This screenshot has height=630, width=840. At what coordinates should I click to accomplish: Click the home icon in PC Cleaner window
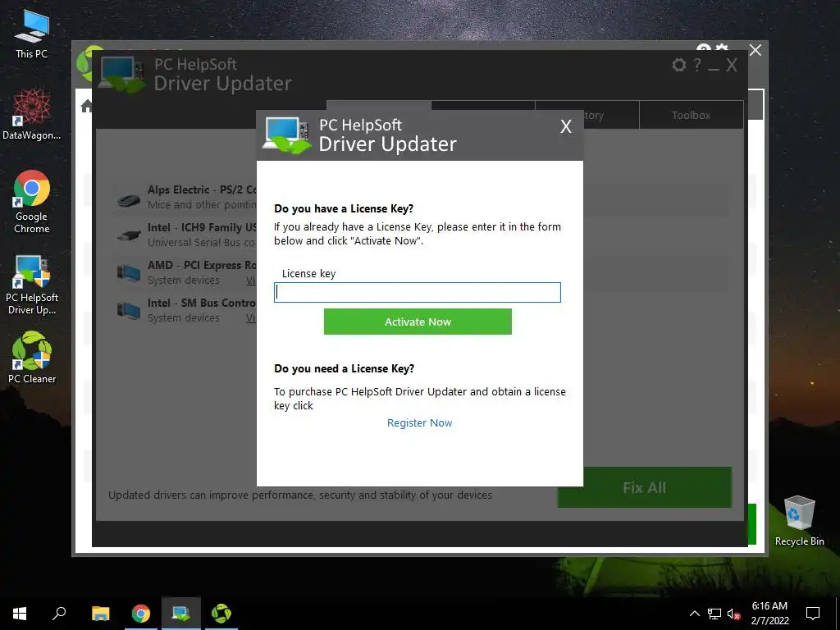tap(85, 107)
